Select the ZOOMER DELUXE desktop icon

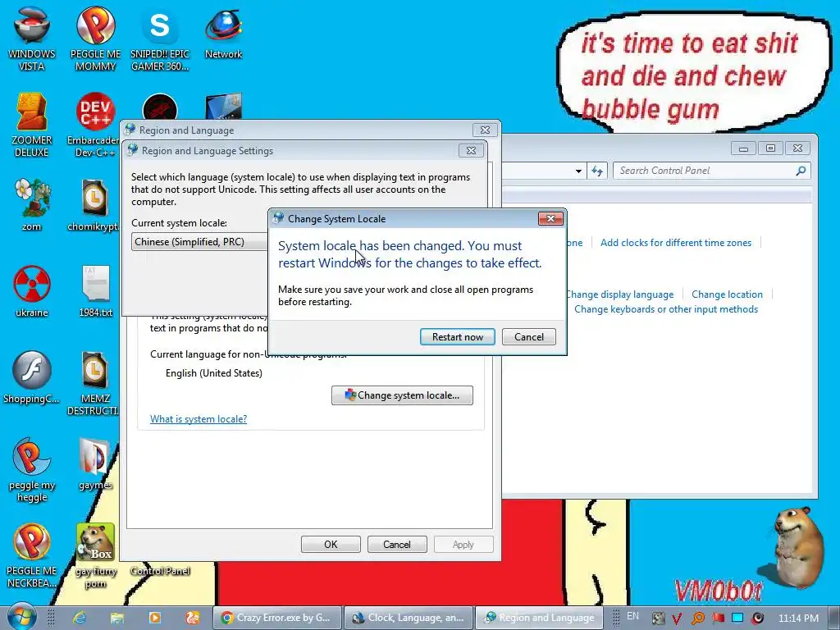(32, 125)
